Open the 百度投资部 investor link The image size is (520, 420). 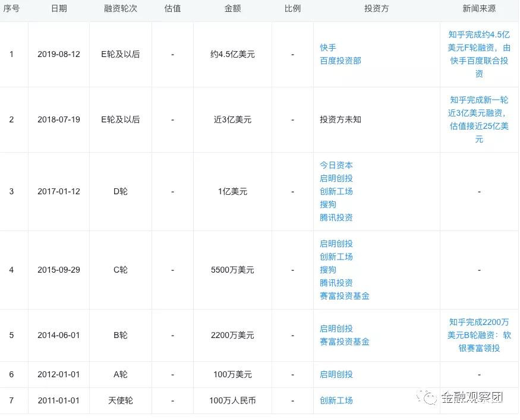coord(341,61)
